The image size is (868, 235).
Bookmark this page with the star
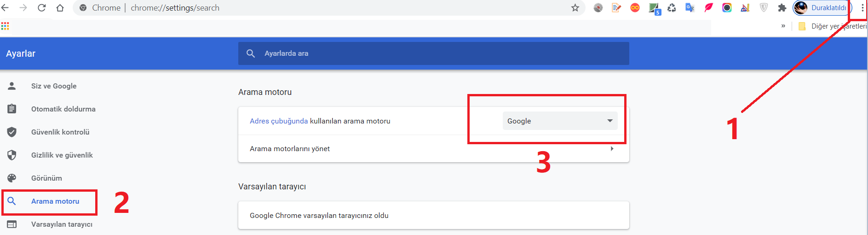575,8
